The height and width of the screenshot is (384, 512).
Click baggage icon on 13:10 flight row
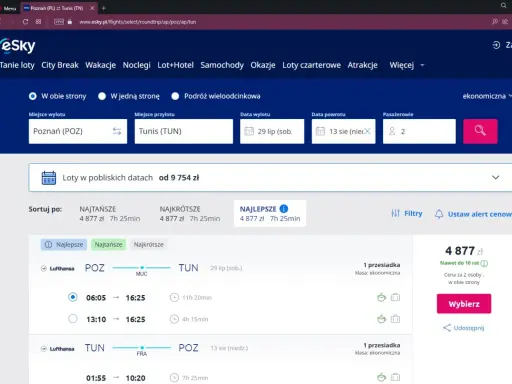(x=395, y=319)
